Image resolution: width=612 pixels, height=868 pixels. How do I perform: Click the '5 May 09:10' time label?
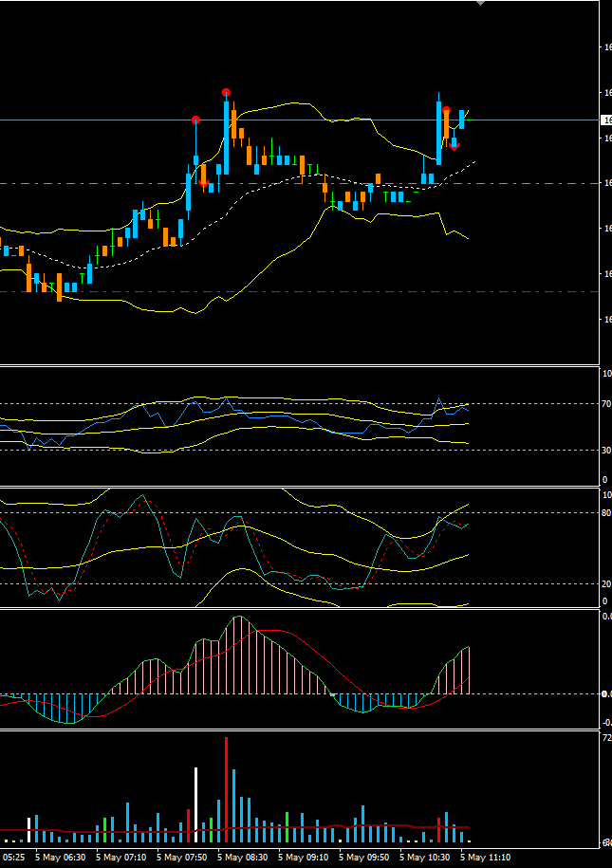(x=304, y=858)
